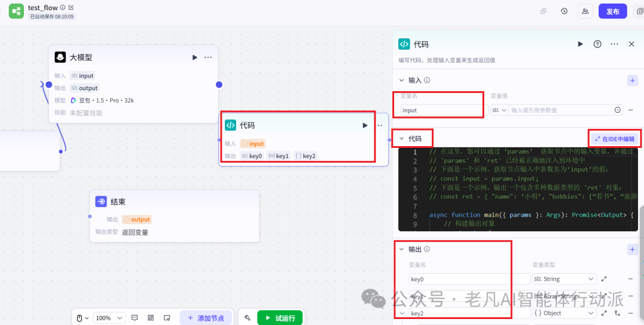Viewport: 644px width, 325px height.
Task: Collapse the key2 object children
Action: point(402,313)
